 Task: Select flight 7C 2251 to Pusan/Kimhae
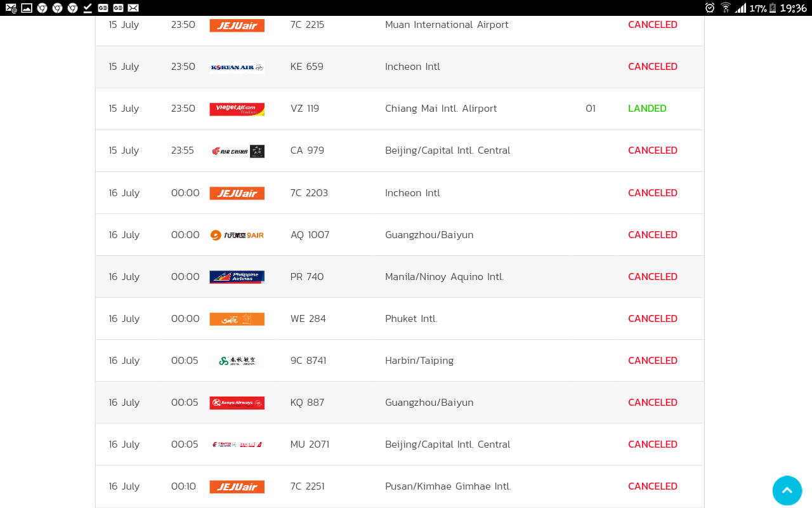[x=307, y=486]
